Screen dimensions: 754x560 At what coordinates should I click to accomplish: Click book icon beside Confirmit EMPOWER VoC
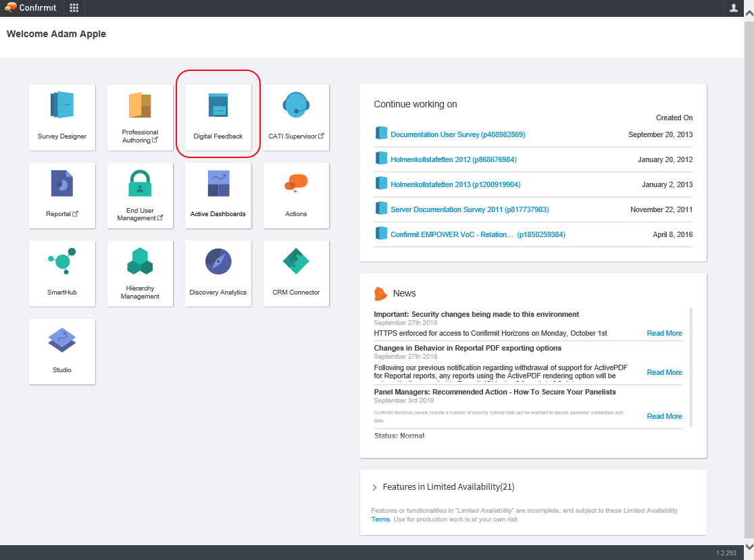pos(381,233)
